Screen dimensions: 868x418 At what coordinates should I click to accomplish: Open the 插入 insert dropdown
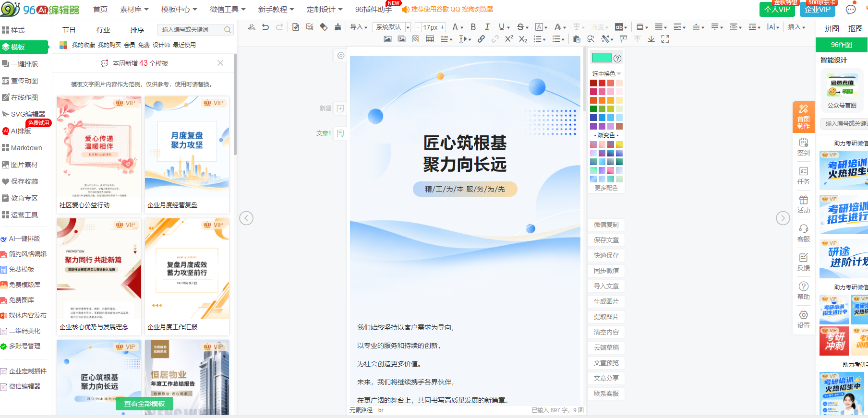(796, 27)
